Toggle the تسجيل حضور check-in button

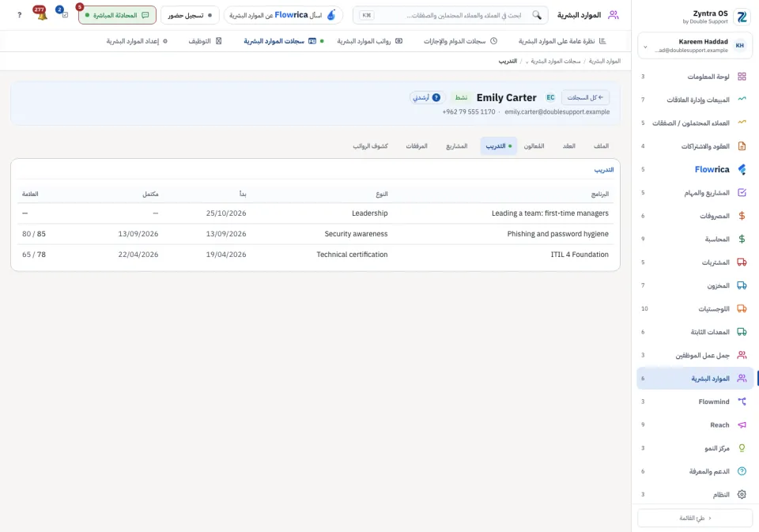190,15
